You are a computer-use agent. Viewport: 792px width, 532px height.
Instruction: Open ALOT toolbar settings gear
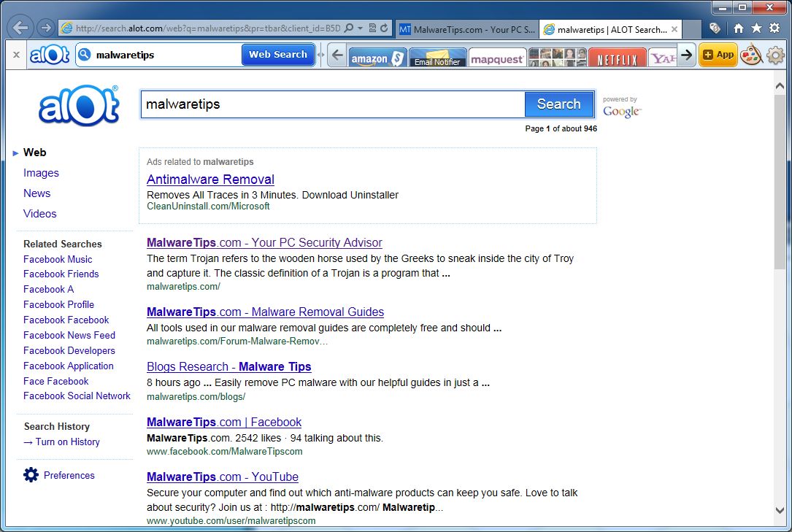pos(775,55)
